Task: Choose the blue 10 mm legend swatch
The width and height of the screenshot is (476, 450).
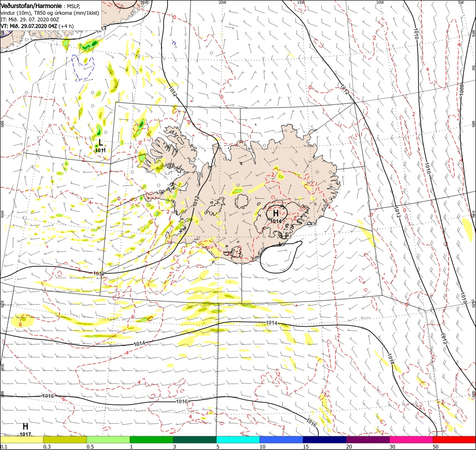Action: [x=281, y=440]
